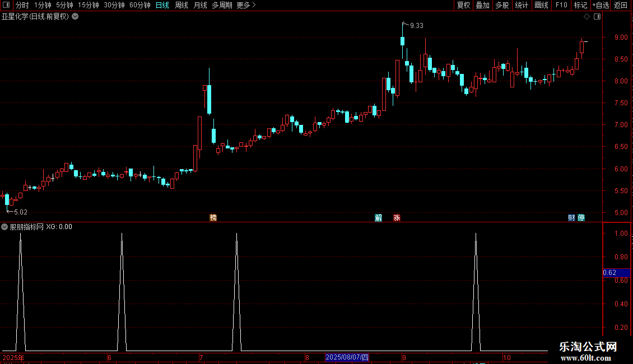The height and width of the screenshot is (364, 633).
Task: Click the 返回 back button
Action: pyautogui.click(x=621, y=5)
